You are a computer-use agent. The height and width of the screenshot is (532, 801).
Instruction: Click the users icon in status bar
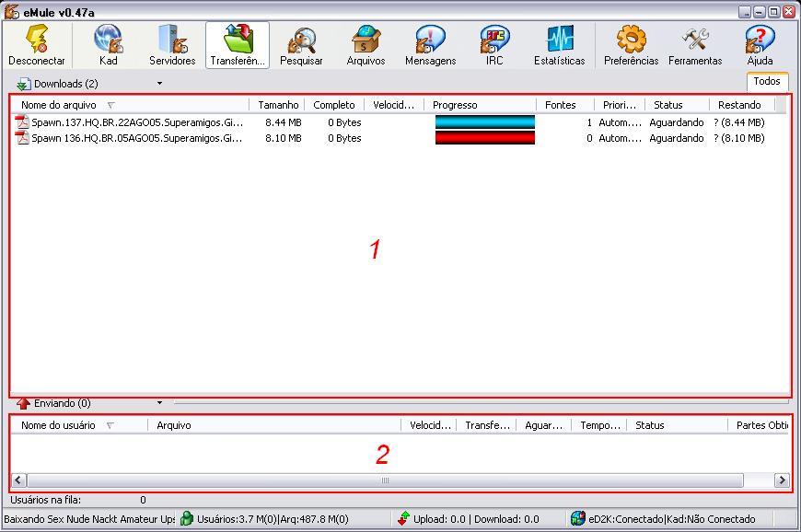tap(187, 519)
